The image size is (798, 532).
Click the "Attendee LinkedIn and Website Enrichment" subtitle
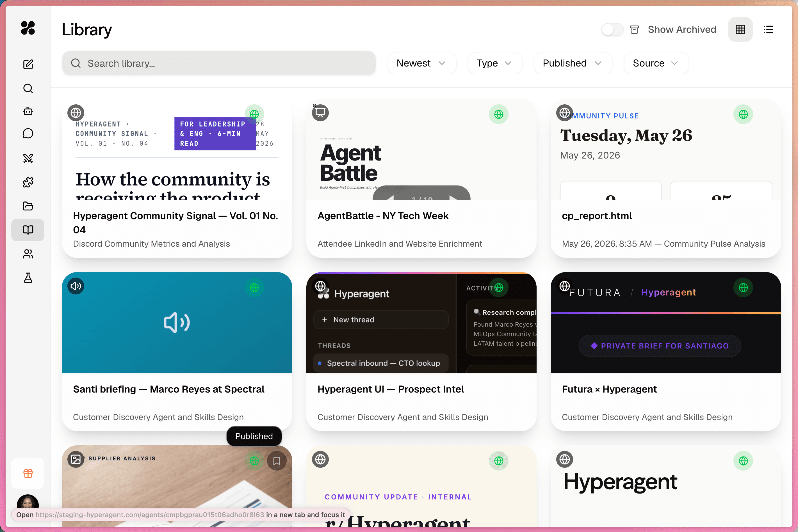[400, 244]
